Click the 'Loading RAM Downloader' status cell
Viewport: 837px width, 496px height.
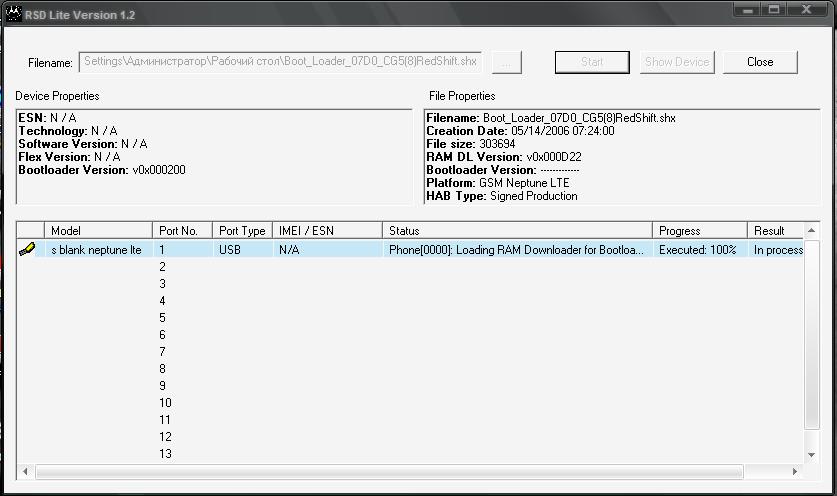[x=517, y=249]
